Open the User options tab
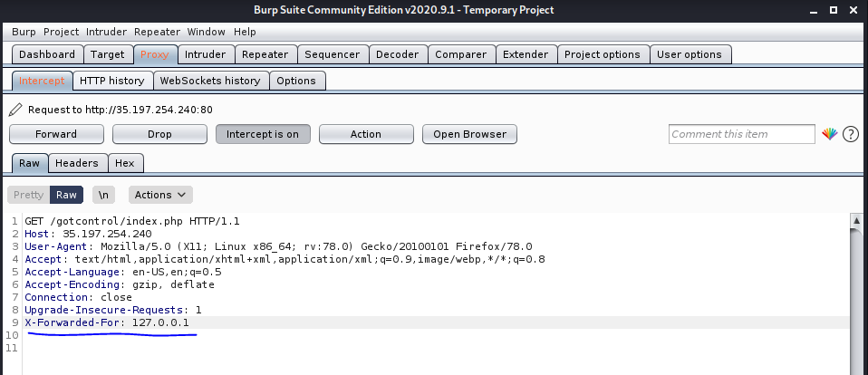 pyautogui.click(x=690, y=54)
